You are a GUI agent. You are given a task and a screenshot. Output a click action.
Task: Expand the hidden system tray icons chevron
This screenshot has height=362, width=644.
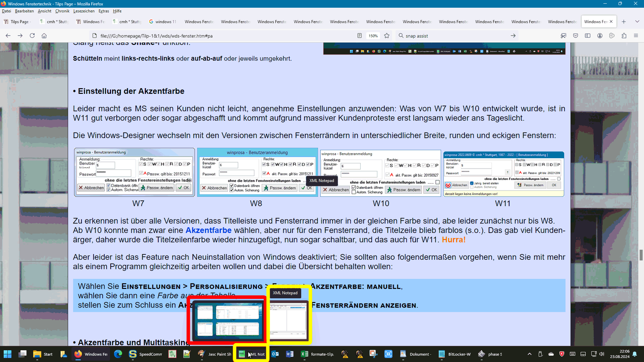pyautogui.click(x=530, y=354)
